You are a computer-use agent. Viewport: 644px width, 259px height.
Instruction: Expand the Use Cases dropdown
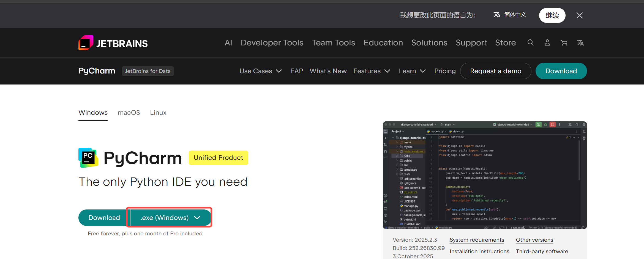pos(261,71)
